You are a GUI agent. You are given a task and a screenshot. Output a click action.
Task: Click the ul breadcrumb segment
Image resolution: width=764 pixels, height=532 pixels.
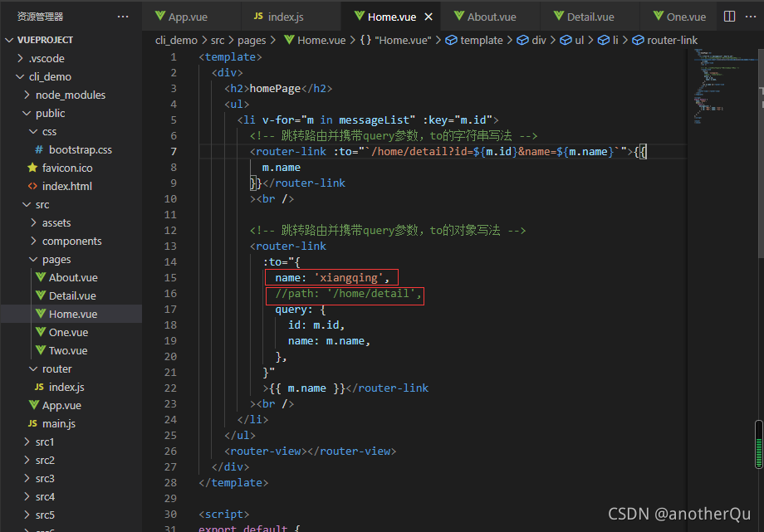[x=580, y=40]
